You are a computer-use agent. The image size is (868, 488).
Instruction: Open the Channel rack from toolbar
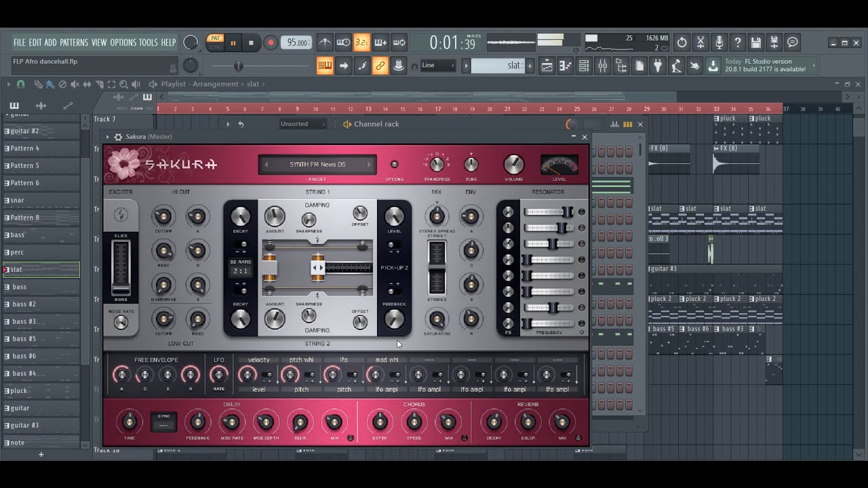583,66
